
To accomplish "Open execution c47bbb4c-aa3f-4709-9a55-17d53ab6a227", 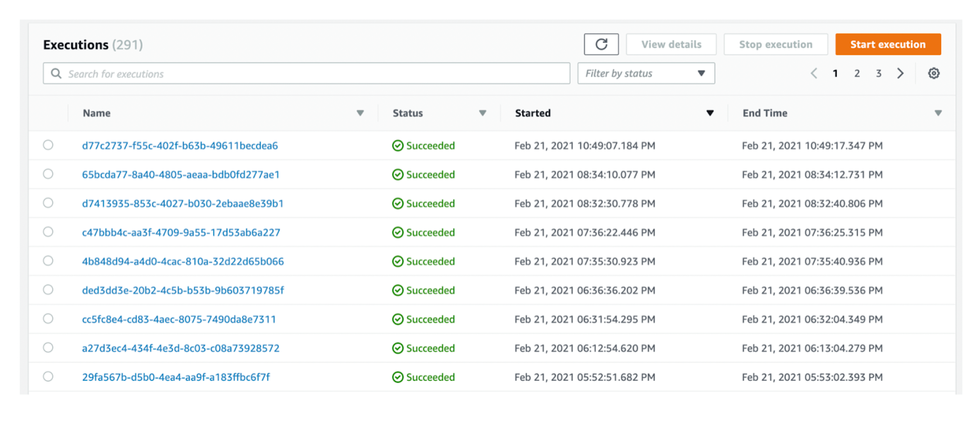I will click(181, 232).
